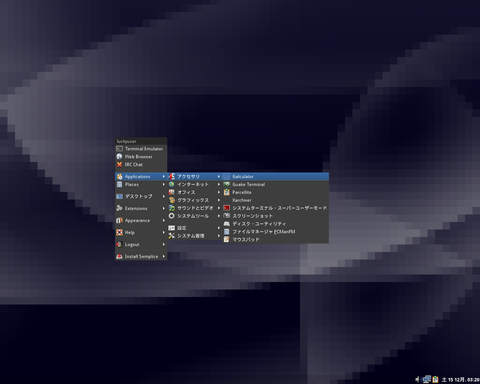Expand the Places submenu
Viewport: 480px width, 384px height.
pyautogui.click(x=141, y=184)
